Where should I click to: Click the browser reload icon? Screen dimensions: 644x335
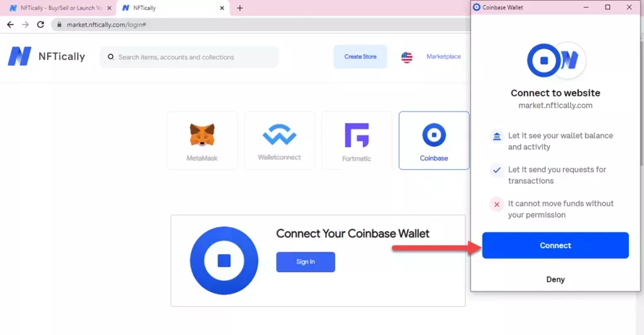pyautogui.click(x=40, y=25)
